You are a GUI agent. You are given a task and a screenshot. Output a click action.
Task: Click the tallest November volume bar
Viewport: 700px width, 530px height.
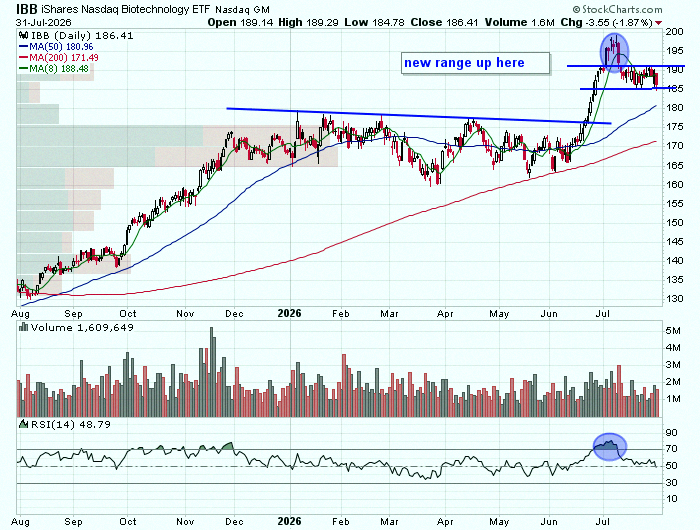212,372
